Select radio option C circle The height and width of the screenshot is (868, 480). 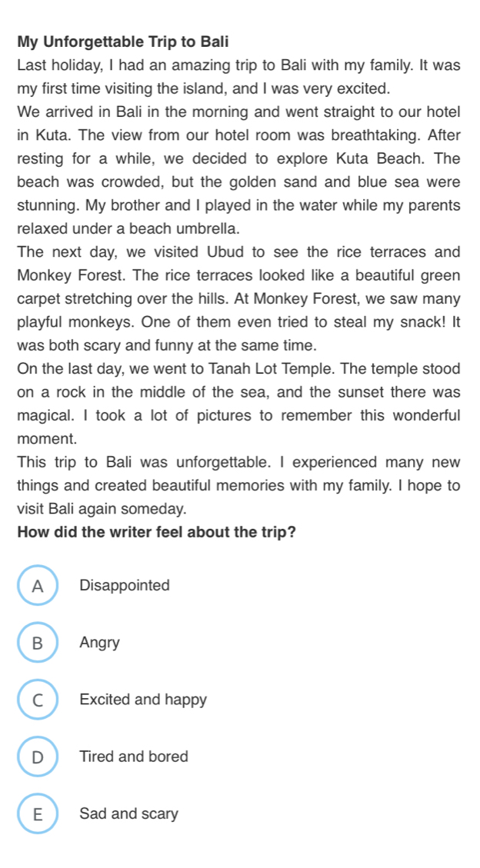point(38,699)
